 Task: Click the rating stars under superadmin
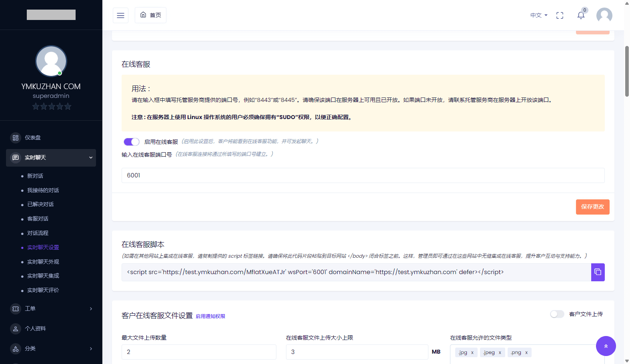point(52,106)
